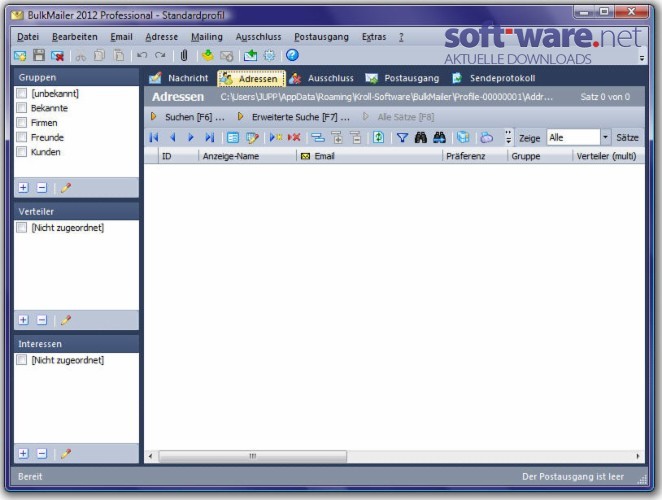Image resolution: width=662 pixels, height=500 pixels.
Task: Check [Nicht zugeordnet] under Verteiler
Action: pyautogui.click(x=22, y=228)
